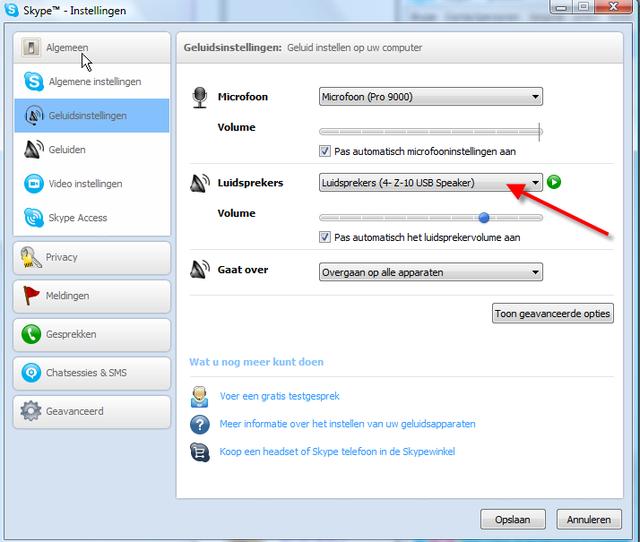Open Voer een gratis testgesprek link
Image resolution: width=640 pixels, height=542 pixels.
click(x=280, y=396)
